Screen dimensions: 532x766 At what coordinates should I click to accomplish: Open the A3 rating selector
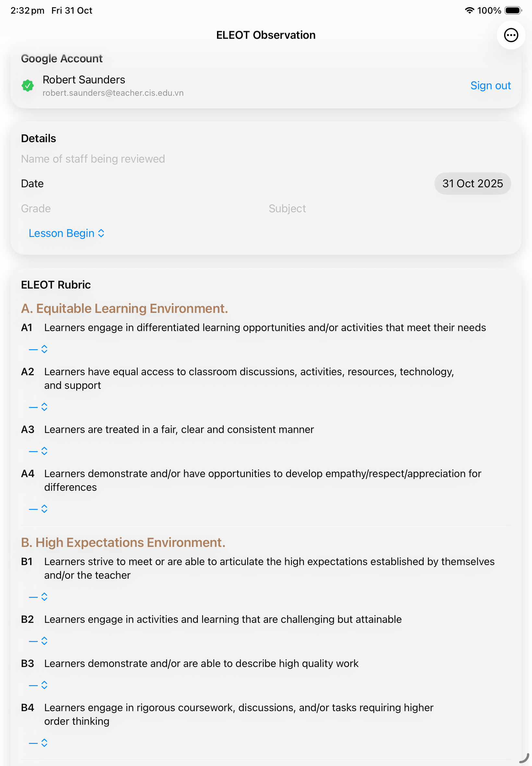point(38,451)
